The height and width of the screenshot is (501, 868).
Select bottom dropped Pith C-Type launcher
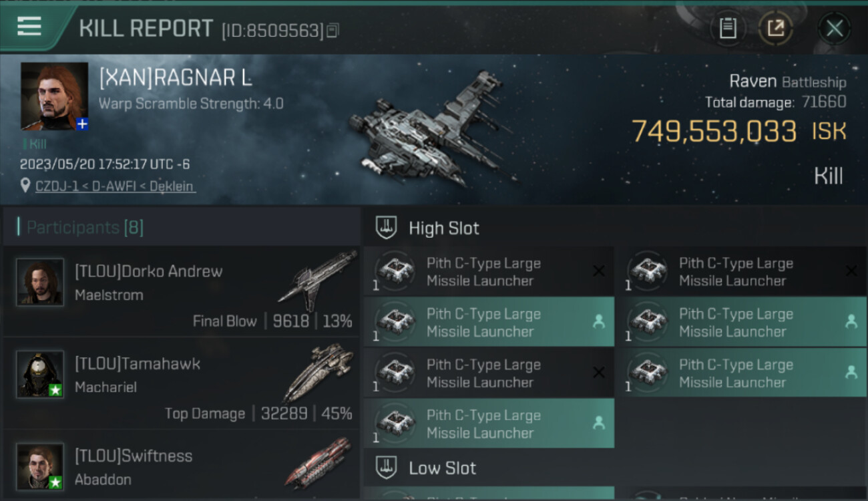pyautogui.click(x=489, y=424)
